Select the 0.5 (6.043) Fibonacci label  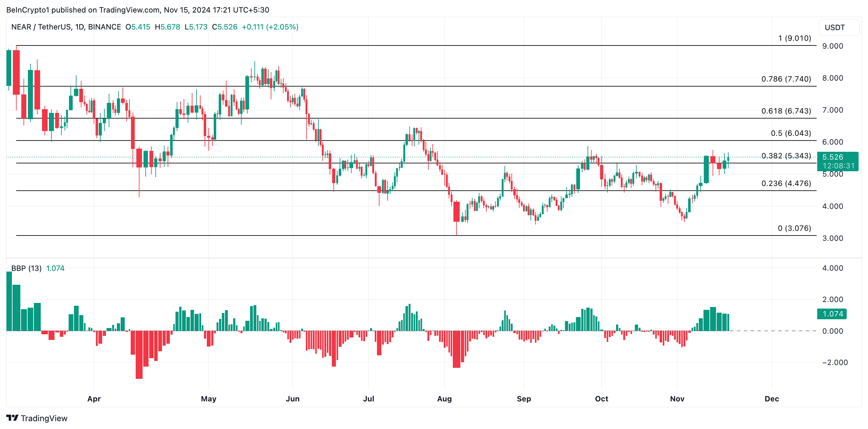click(791, 133)
